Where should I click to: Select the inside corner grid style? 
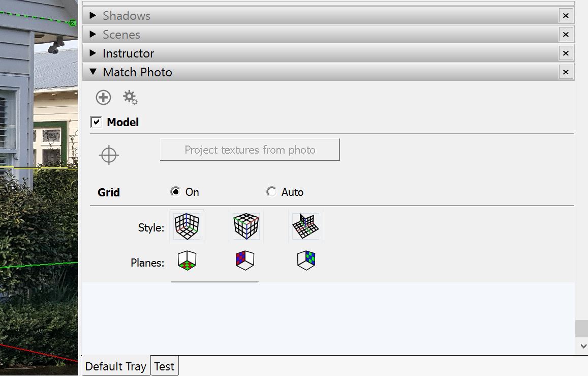tap(187, 225)
